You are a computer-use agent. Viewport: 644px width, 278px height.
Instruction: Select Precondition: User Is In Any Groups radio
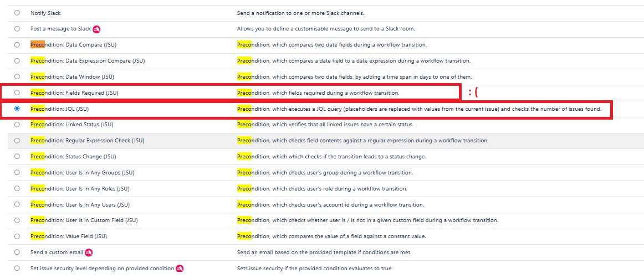[17, 172]
